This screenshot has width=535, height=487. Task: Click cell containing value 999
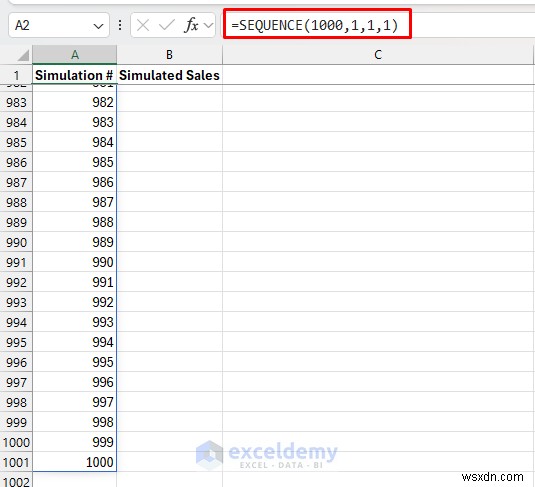(x=75, y=442)
